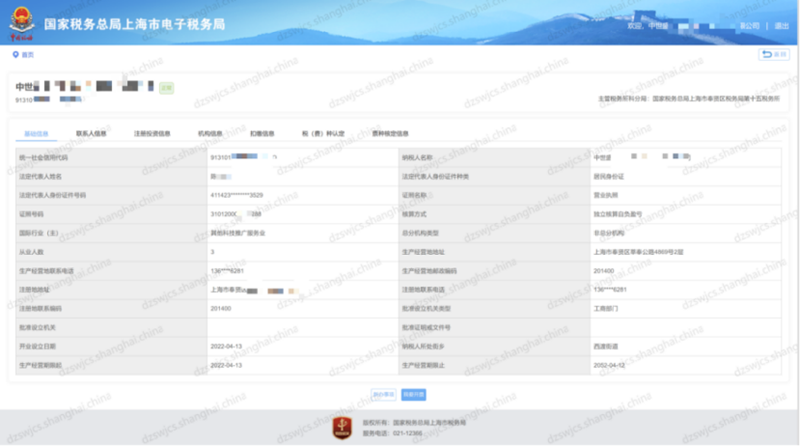The height and width of the screenshot is (446, 800).
Task: Click the 首页 home location icon
Action: 15,54
